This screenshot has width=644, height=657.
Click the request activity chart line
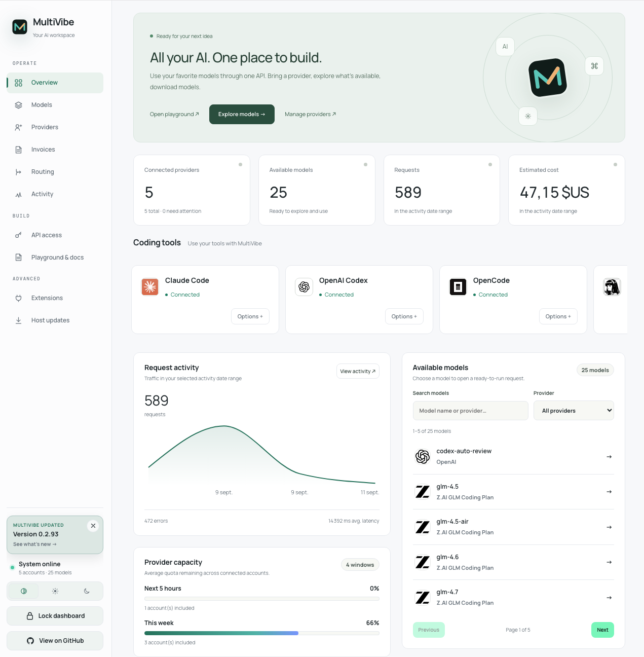pos(262,455)
